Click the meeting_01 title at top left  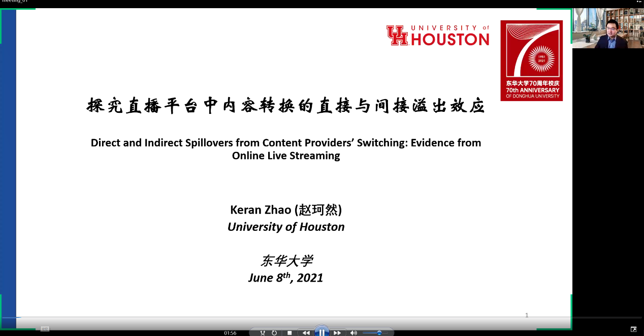[14, 2]
